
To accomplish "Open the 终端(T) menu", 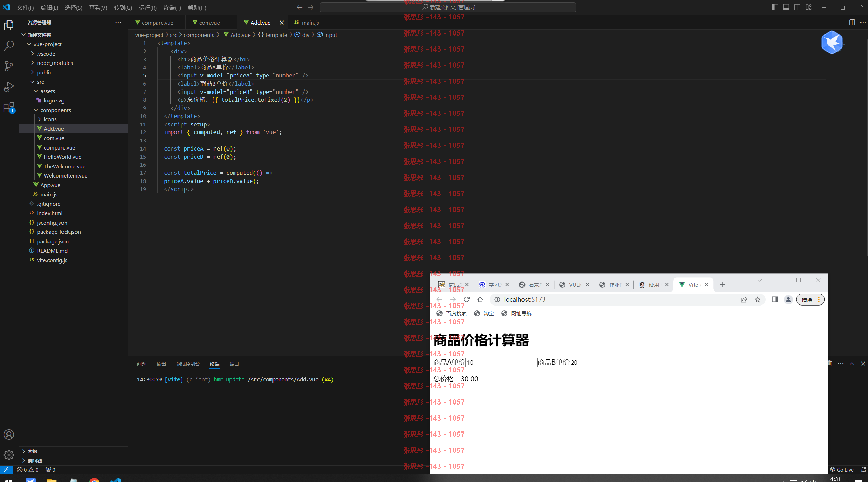I will tap(172, 8).
